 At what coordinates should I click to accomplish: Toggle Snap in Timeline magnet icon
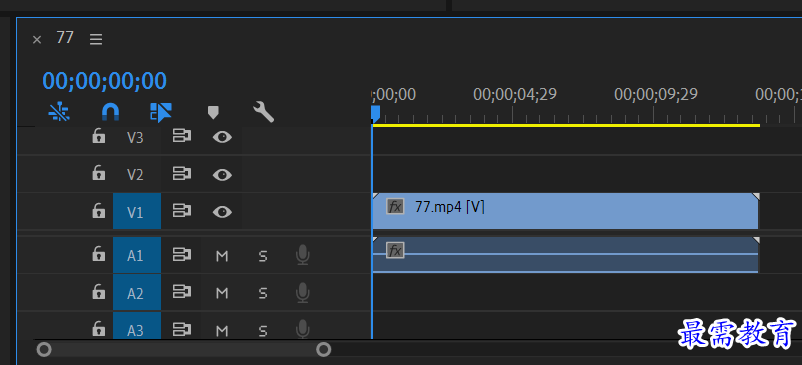click(110, 111)
